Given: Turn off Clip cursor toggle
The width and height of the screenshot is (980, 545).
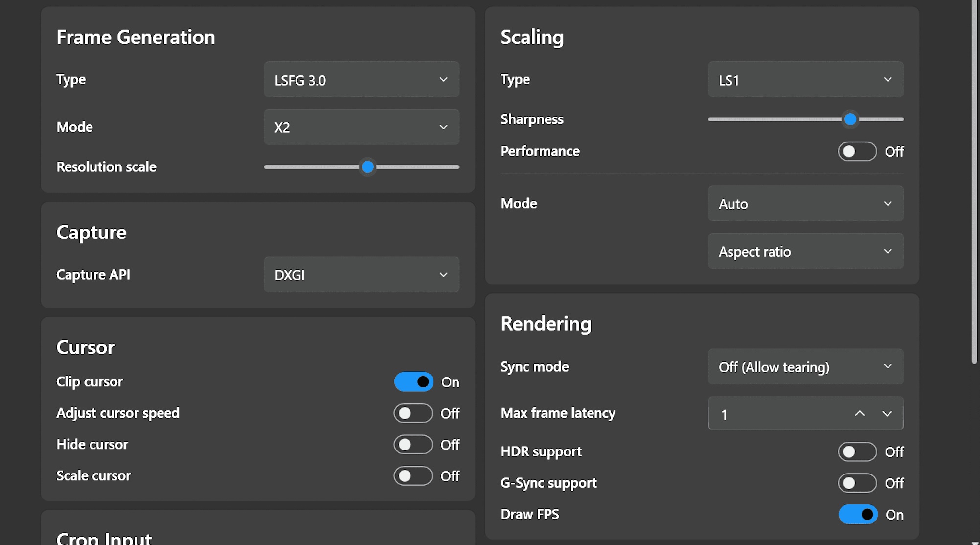Looking at the screenshot, I should [x=413, y=382].
